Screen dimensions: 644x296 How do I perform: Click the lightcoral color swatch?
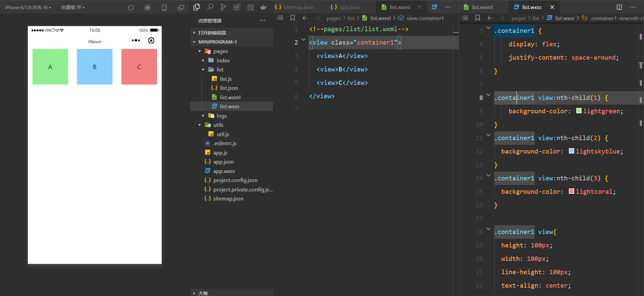(572, 191)
